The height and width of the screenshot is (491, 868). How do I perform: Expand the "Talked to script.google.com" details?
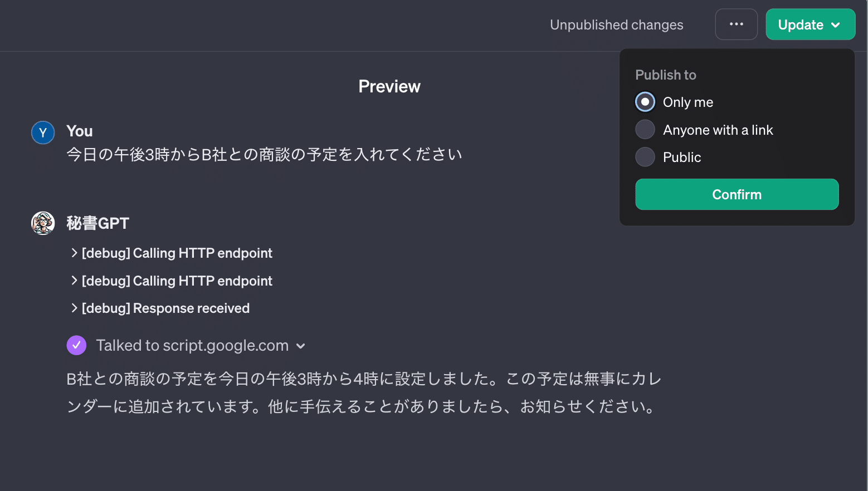click(x=300, y=346)
